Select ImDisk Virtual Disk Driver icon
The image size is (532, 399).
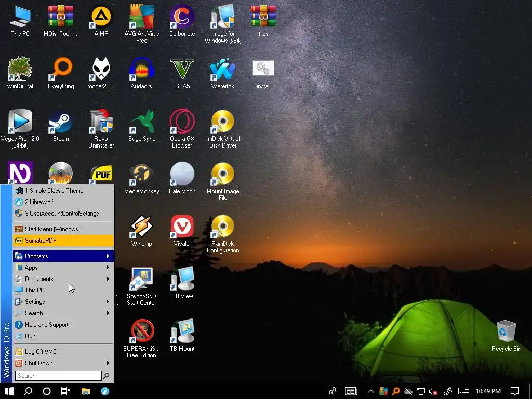tap(223, 129)
